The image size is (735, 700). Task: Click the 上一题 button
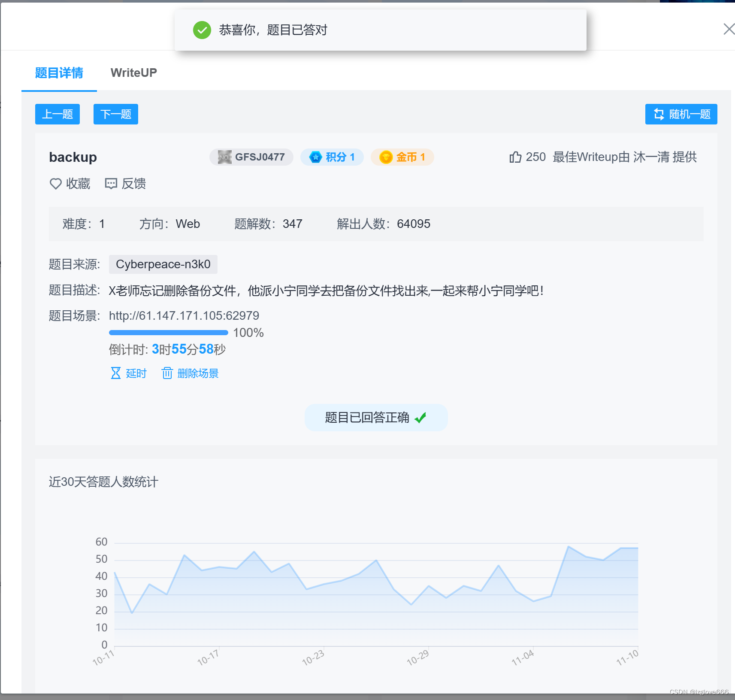[57, 114]
